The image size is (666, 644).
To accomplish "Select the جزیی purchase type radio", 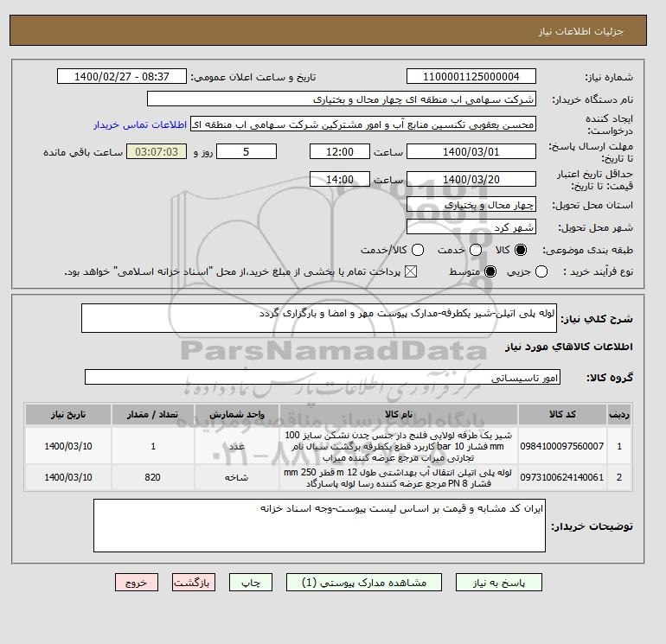I will click(x=541, y=271).
